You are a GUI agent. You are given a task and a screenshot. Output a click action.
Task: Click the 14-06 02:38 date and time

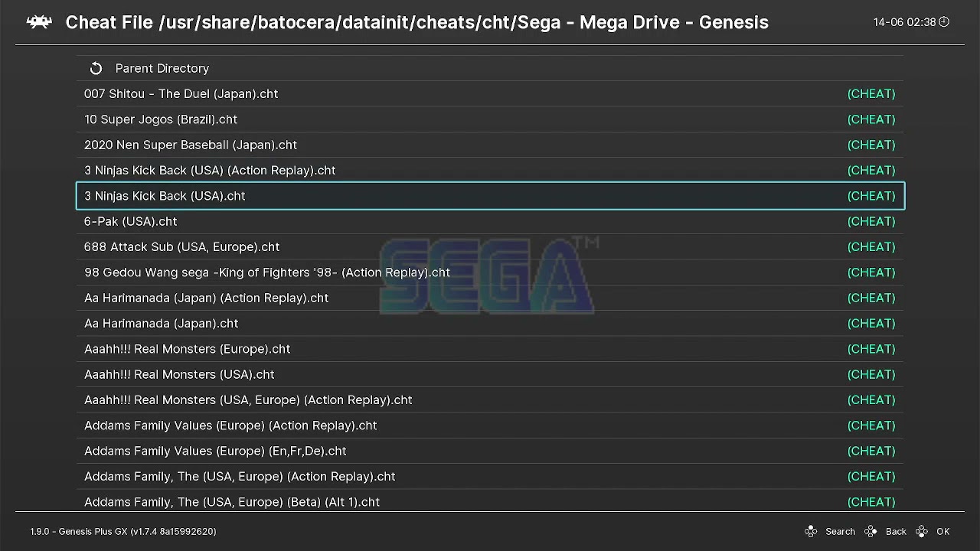coord(905,22)
